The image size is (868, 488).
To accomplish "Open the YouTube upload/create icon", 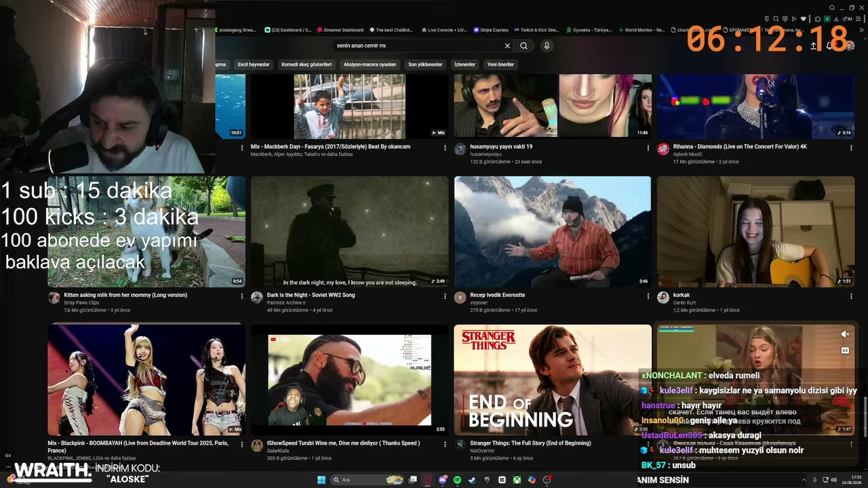I will 813,45.
